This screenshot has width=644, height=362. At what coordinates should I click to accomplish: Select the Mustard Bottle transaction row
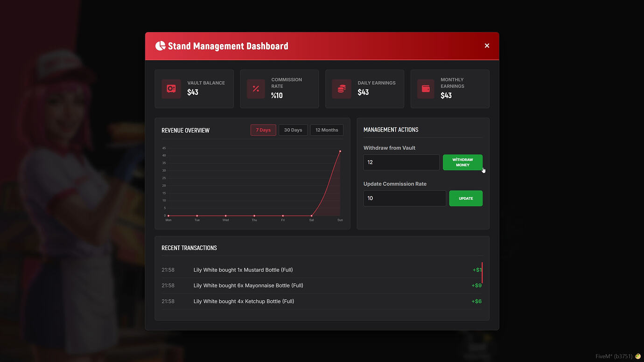click(322, 270)
